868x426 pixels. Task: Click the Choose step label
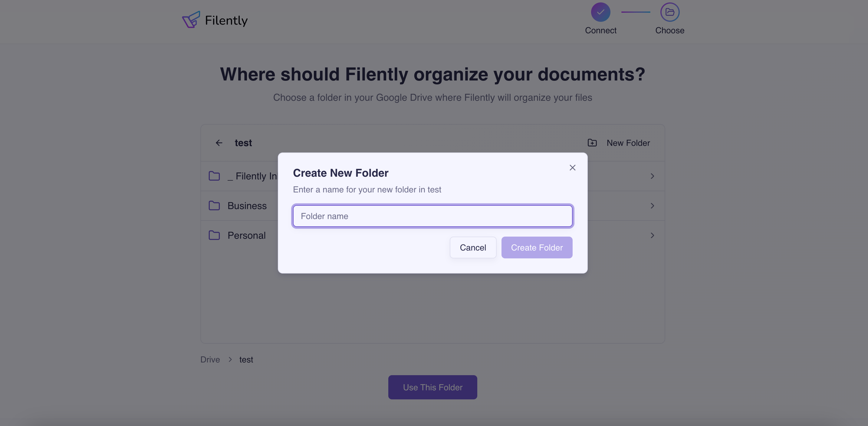(669, 30)
